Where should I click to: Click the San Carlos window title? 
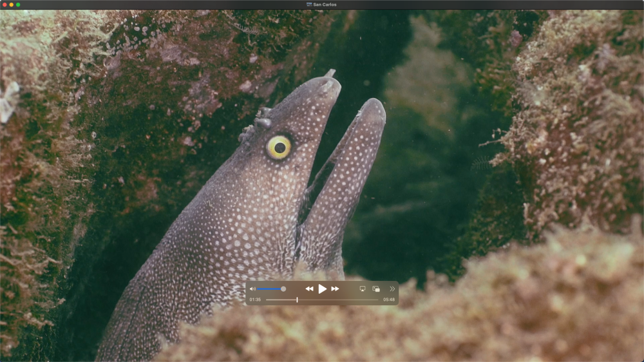(x=325, y=5)
